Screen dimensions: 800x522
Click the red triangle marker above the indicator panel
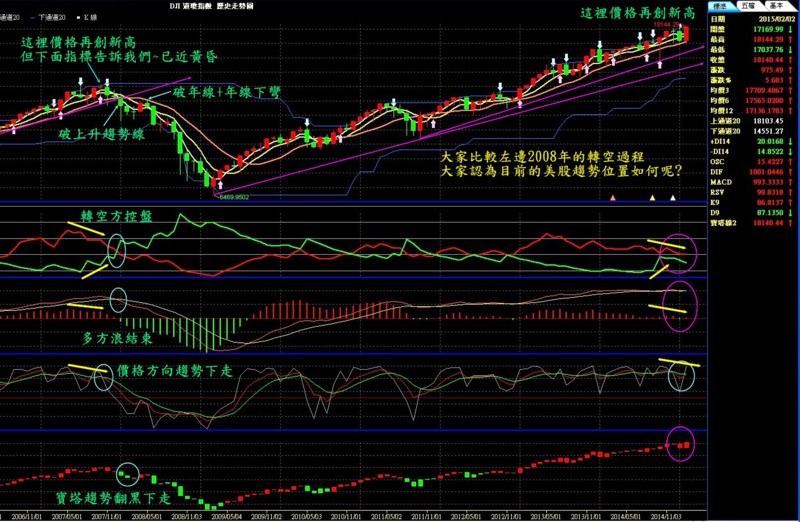click(611, 198)
